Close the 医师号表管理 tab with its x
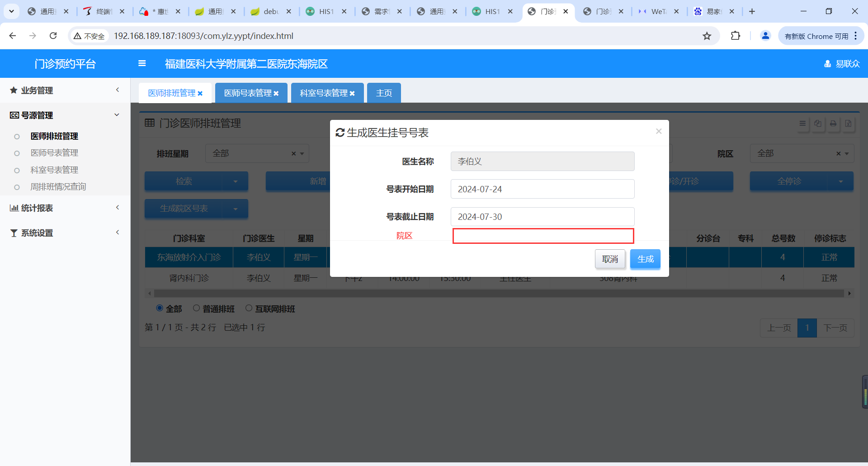Image resolution: width=868 pixels, height=466 pixels. [x=276, y=93]
